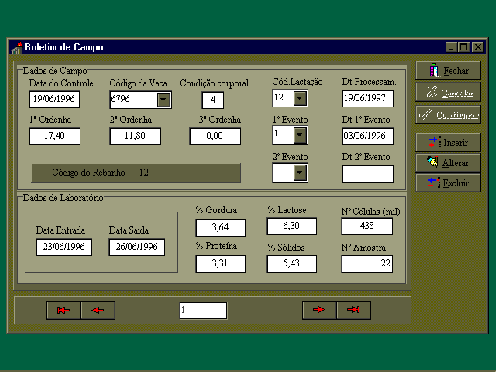This screenshot has width=496, height=372.
Task: Click the Confirmar button with checkmark icon
Action: click(x=448, y=115)
